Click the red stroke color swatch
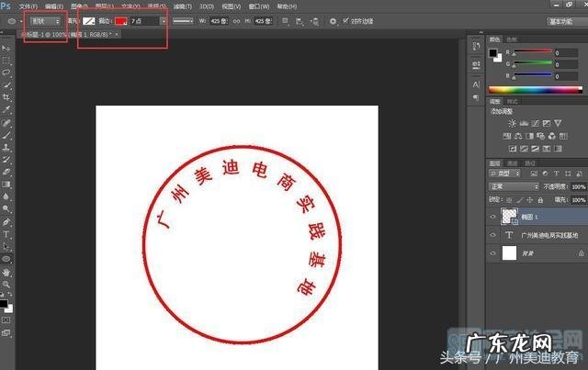Screen dimensions: 588x370 [x=120, y=20]
